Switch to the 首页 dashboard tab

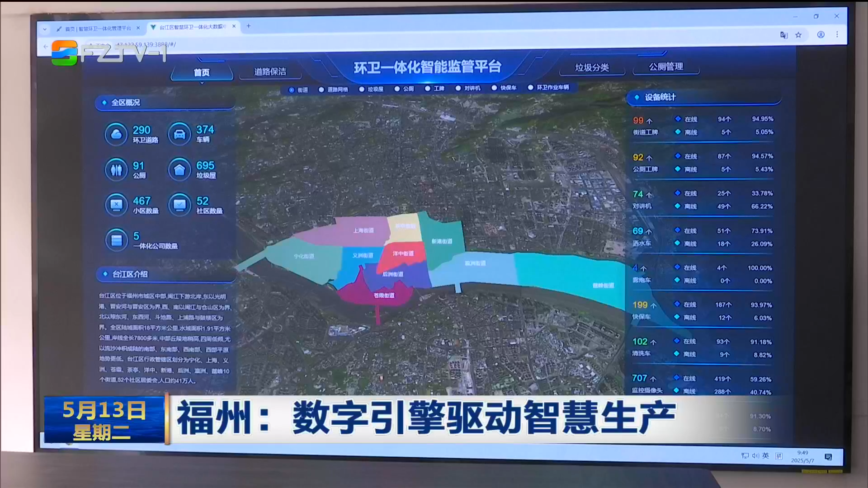point(202,72)
